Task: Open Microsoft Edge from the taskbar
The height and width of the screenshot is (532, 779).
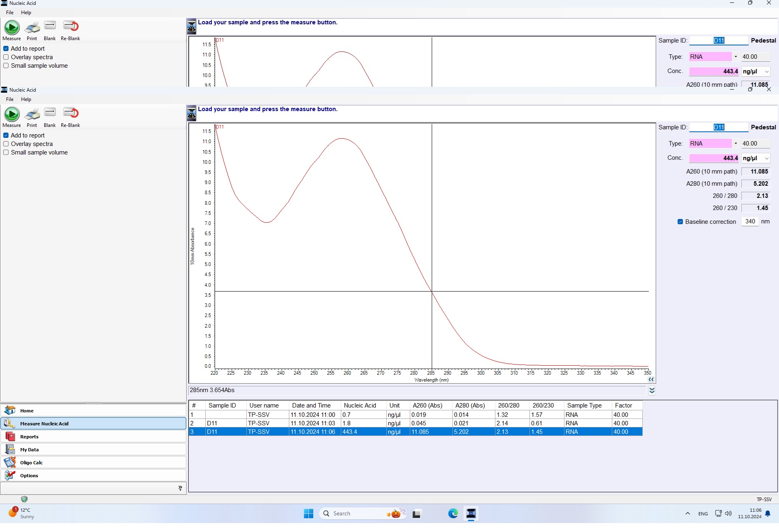Action: (453, 514)
